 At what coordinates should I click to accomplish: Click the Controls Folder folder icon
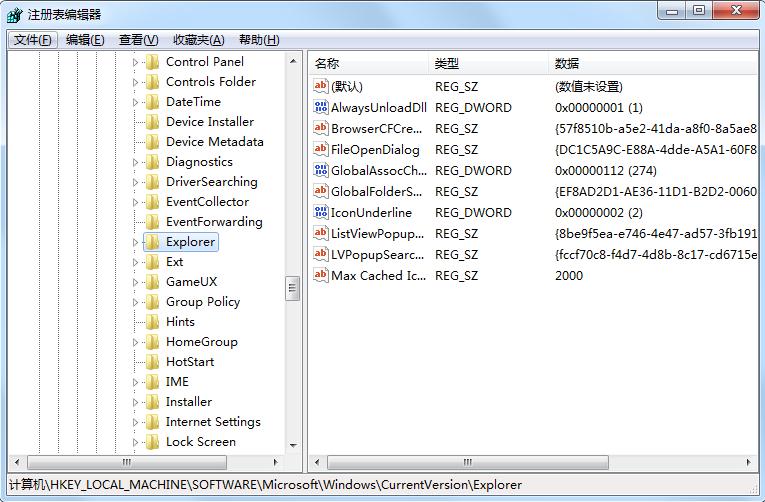[x=153, y=82]
